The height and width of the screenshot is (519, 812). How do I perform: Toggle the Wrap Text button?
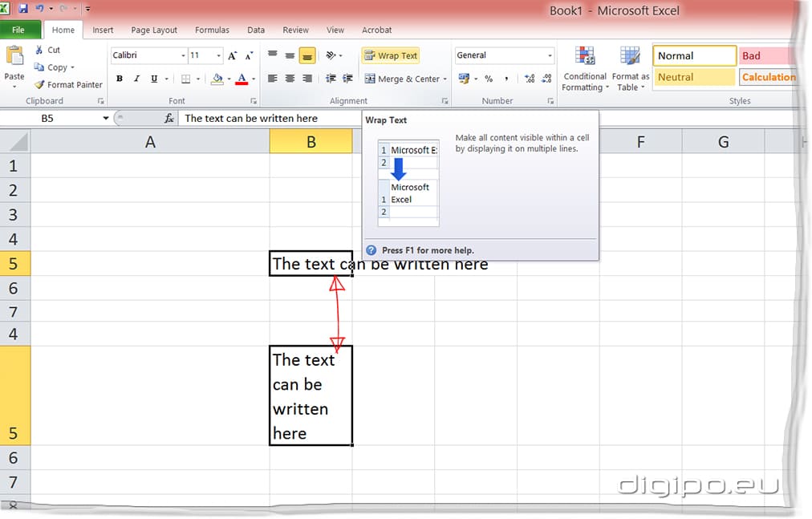point(391,55)
